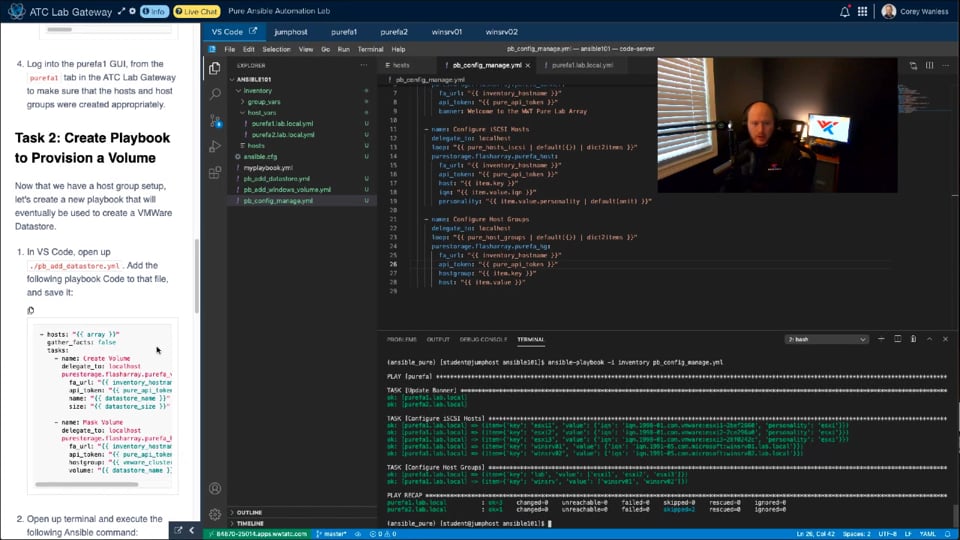Open editor more actions ellipsis
Image resolution: width=960 pixels, height=540 pixels.
946,65
